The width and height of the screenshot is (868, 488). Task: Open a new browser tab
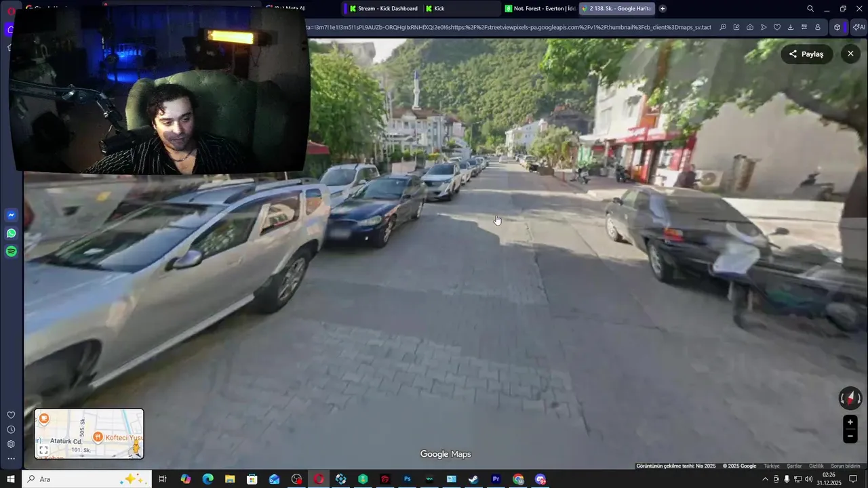(x=663, y=9)
